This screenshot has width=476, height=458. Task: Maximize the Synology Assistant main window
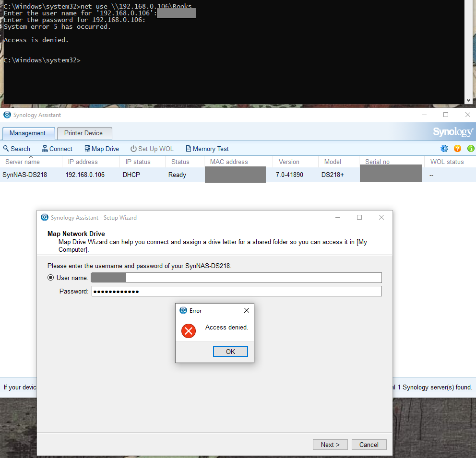tap(446, 115)
